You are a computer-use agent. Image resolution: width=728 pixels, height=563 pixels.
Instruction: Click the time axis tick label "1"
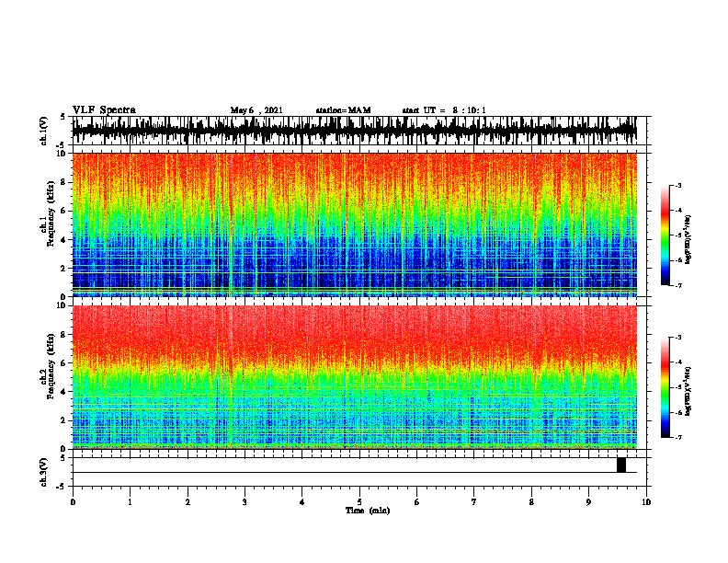pos(130,502)
